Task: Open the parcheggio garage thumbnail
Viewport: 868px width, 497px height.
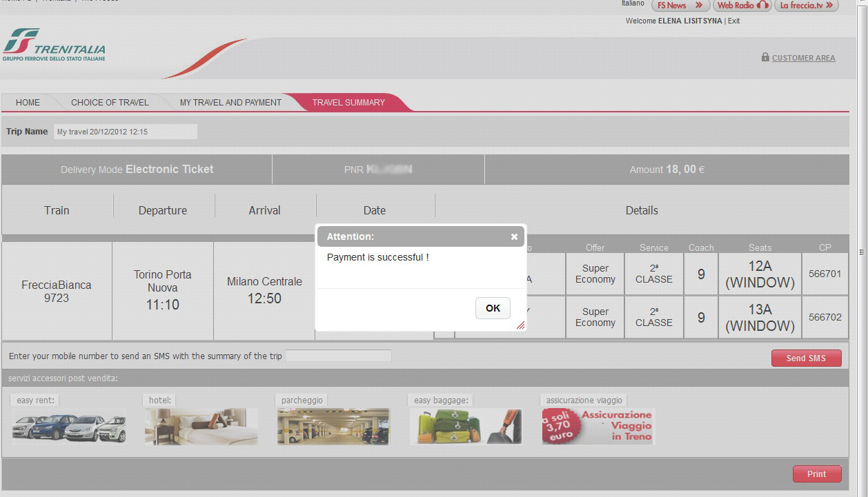Action: [x=333, y=426]
